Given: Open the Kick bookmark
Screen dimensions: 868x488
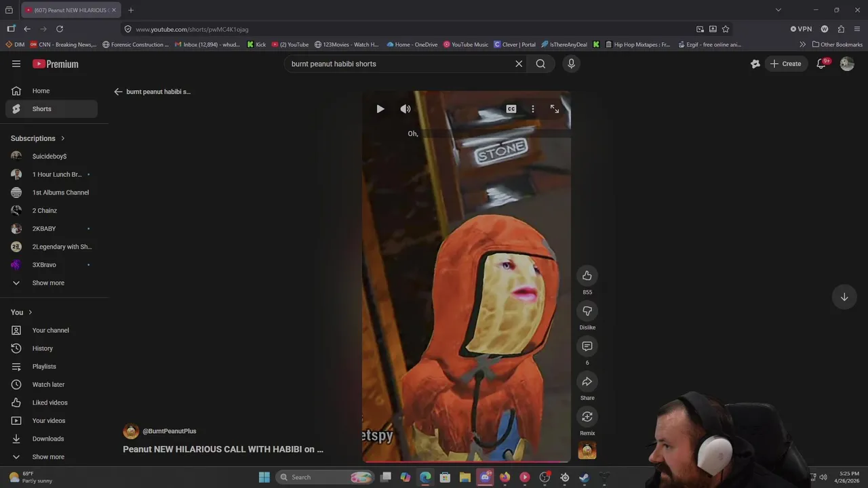Looking at the screenshot, I should point(256,45).
